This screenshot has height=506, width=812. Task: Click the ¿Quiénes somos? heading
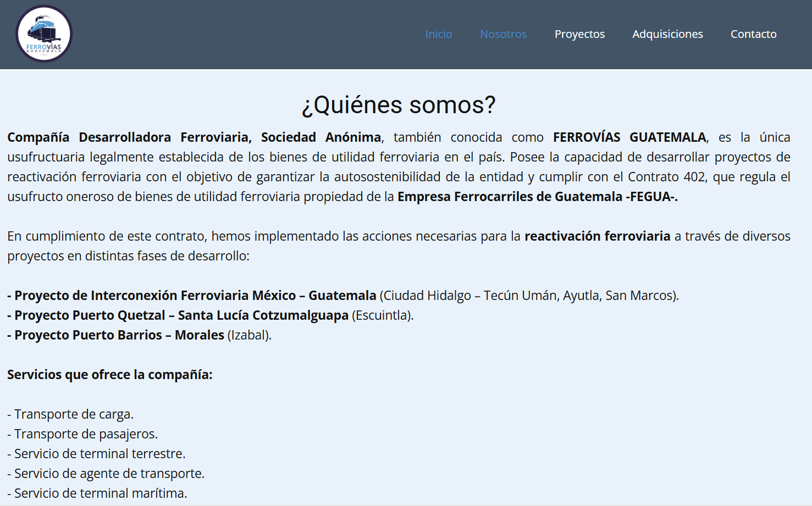(x=399, y=105)
